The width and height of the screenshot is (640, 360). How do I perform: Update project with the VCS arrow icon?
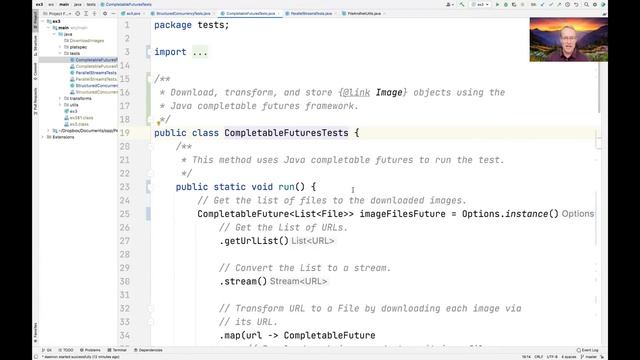point(542,4)
